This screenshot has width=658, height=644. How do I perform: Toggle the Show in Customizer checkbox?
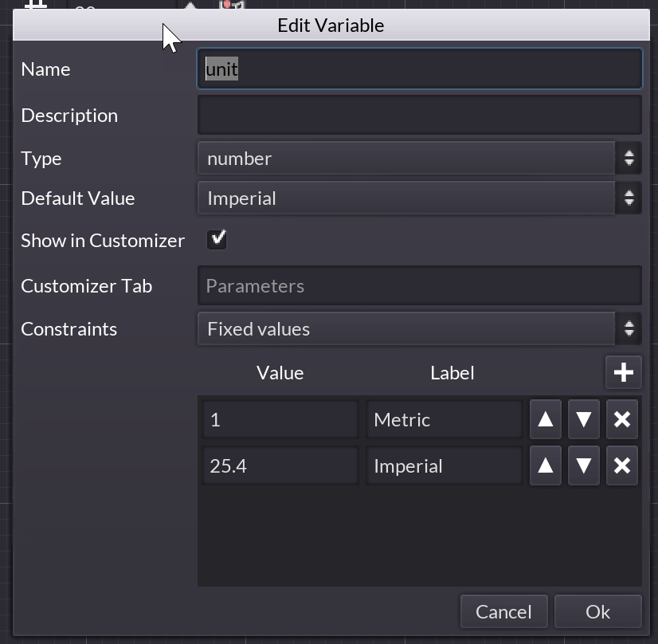click(217, 239)
